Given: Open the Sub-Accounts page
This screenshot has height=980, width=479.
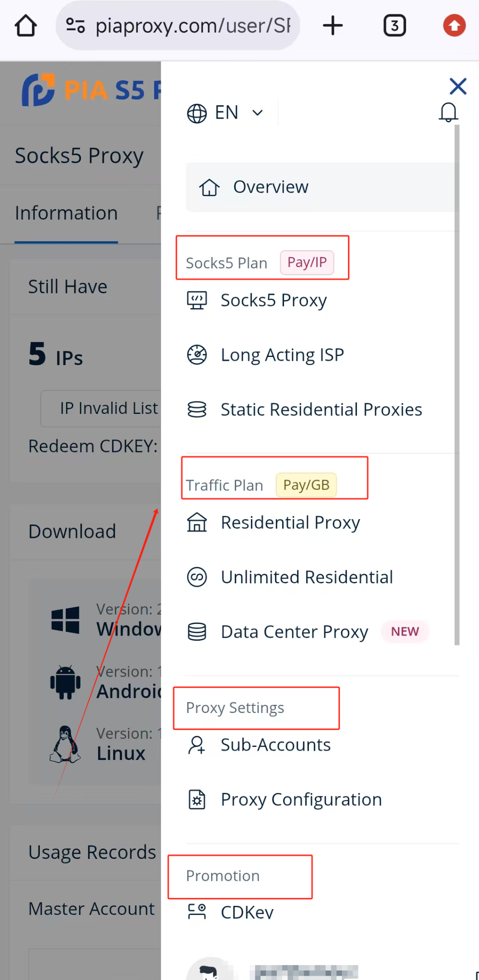Looking at the screenshot, I should click(275, 745).
